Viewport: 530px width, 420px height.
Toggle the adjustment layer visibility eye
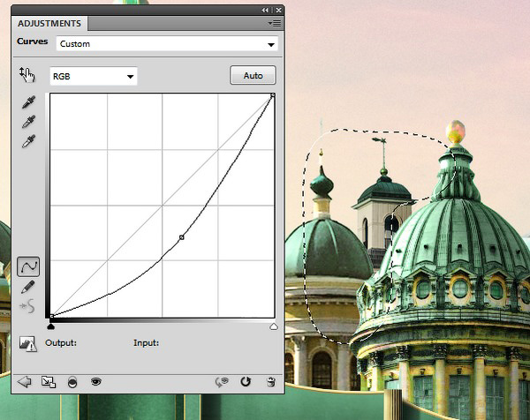pos(95,382)
